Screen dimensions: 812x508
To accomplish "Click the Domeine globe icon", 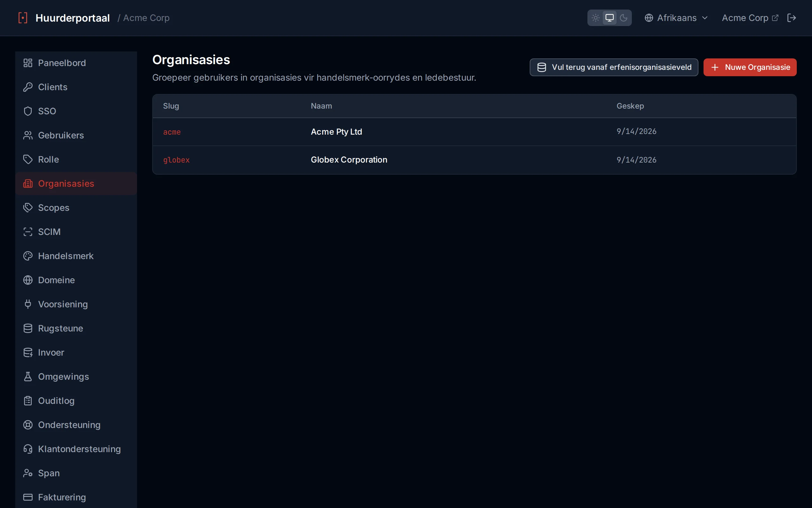I will 28,280.
